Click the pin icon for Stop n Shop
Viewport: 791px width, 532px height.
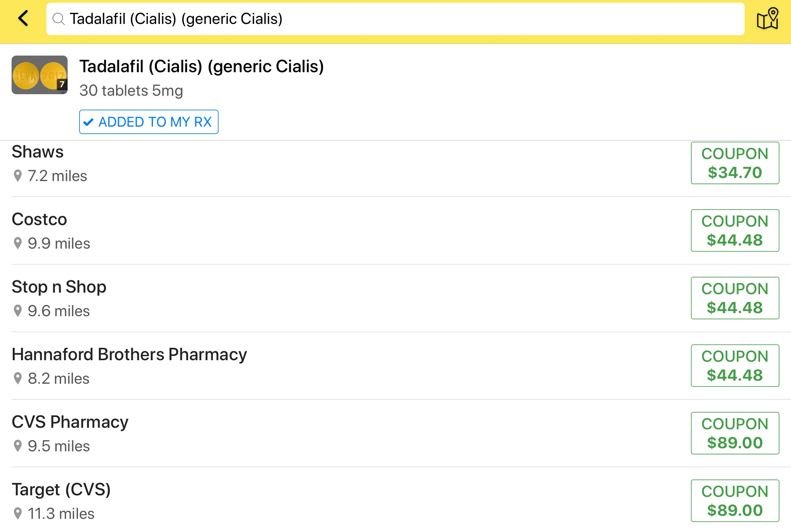(17, 311)
